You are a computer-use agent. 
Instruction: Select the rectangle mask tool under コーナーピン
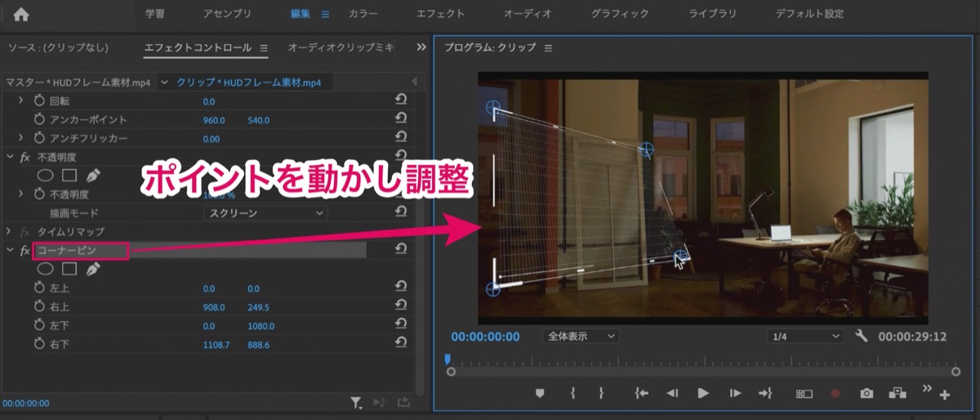point(69,269)
